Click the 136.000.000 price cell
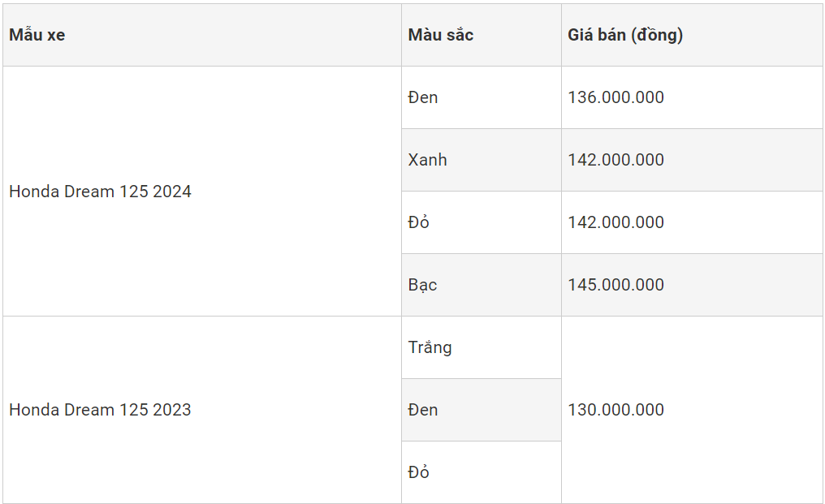 point(616,97)
